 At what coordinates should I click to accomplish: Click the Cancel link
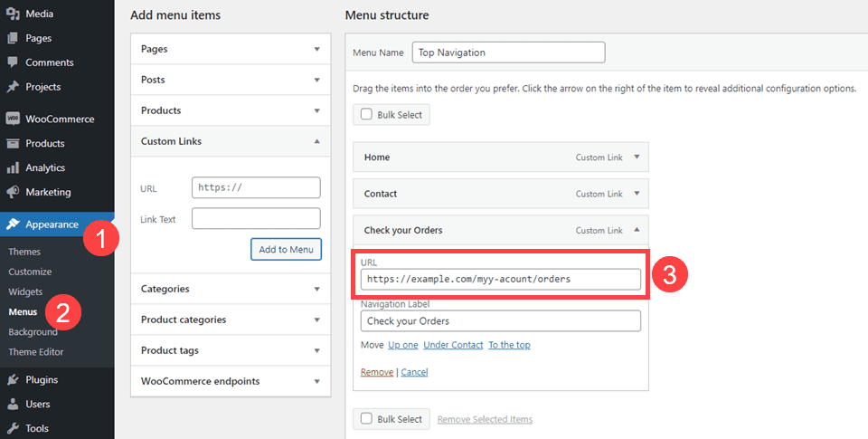pos(415,372)
